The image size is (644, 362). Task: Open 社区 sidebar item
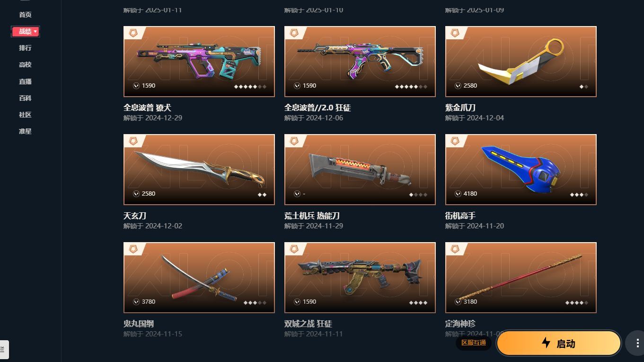[x=26, y=115]
